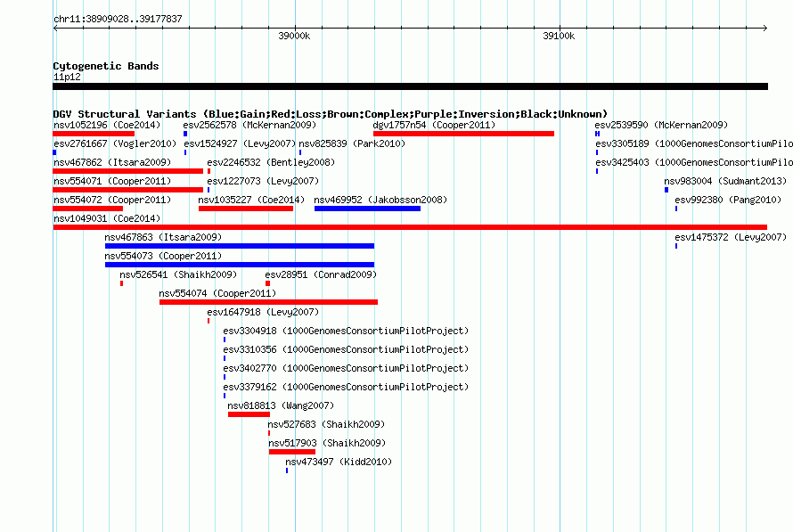Click the chr11:38909028..39177837 coordinates text
793x532 pixels.
pos(118,19)
